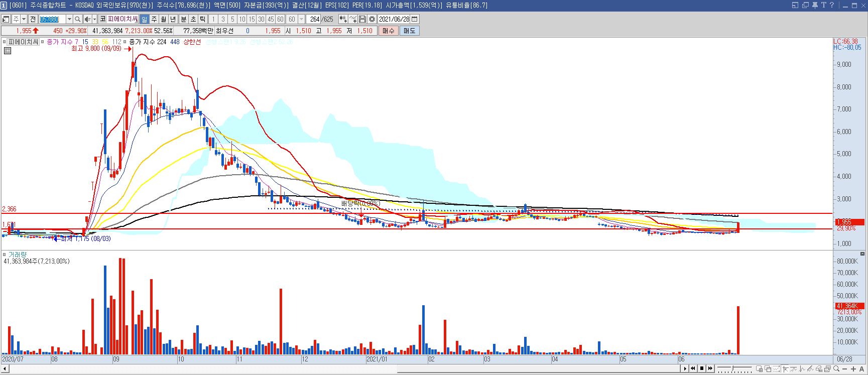Image resolution: width=868 pixels, height=375 pixels.
Task: Click the scrollbar right arrow
Action: click(x=685, y=368)
